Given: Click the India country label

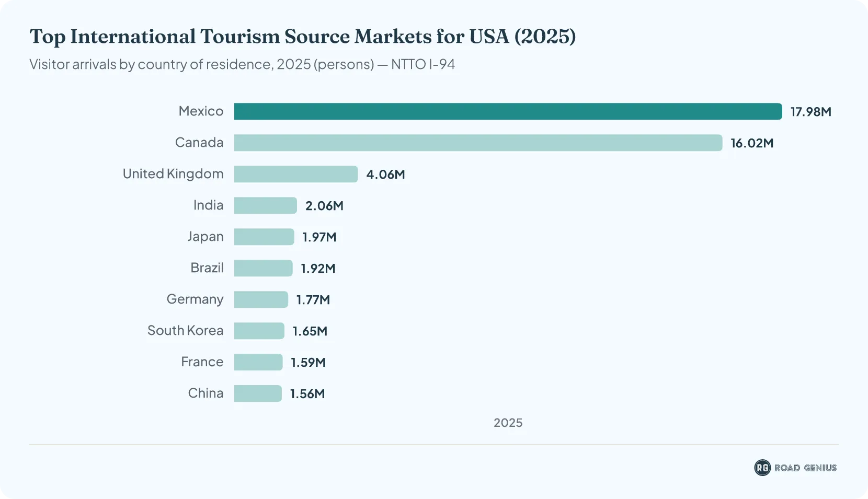Looking at the screenshot, I should (208, 205).
